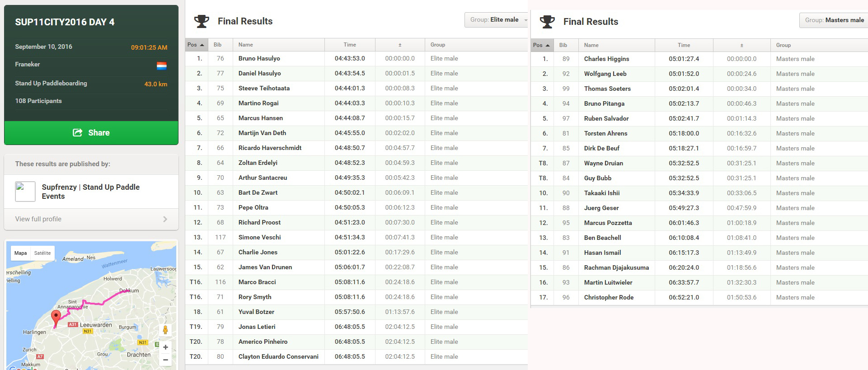Sort Elite male table by Time header
The height and width of the screenshot is (370, 868).
coord(350,45)
